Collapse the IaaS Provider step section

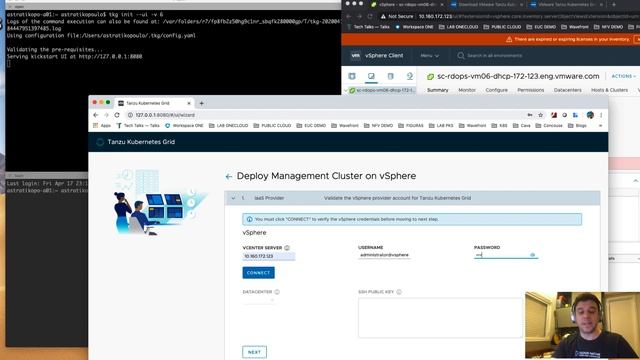click(233, 198)
